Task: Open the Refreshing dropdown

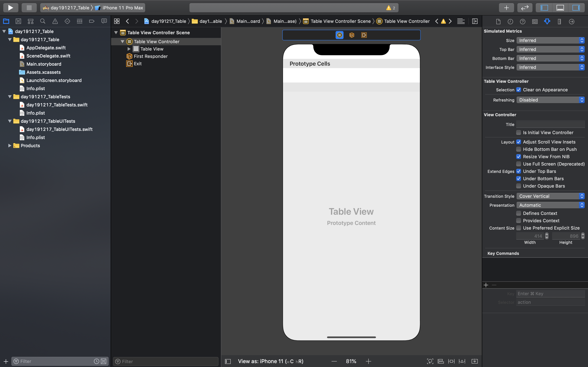Action: click(550, 100)
